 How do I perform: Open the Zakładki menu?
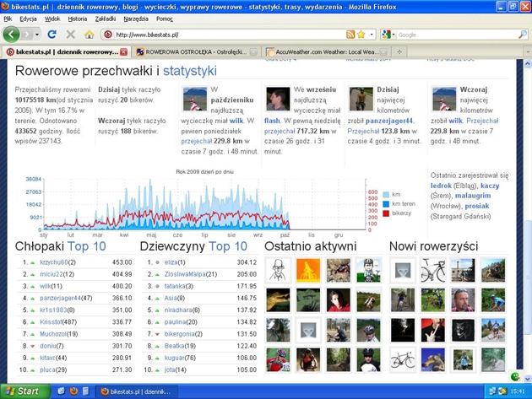[105, 18]
